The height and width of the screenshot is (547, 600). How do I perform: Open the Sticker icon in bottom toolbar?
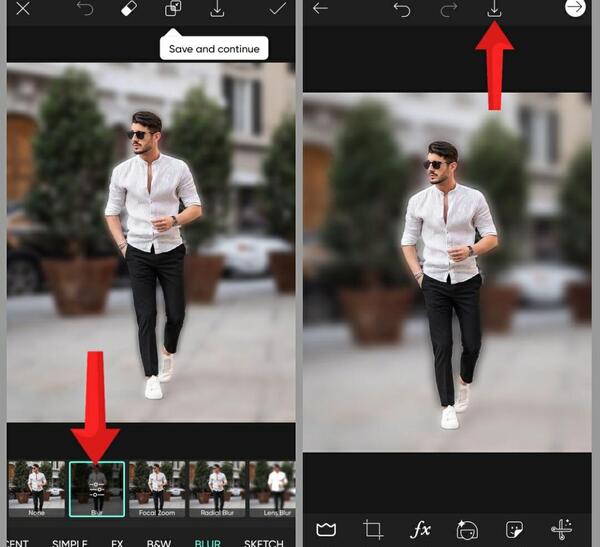(514, 529)
